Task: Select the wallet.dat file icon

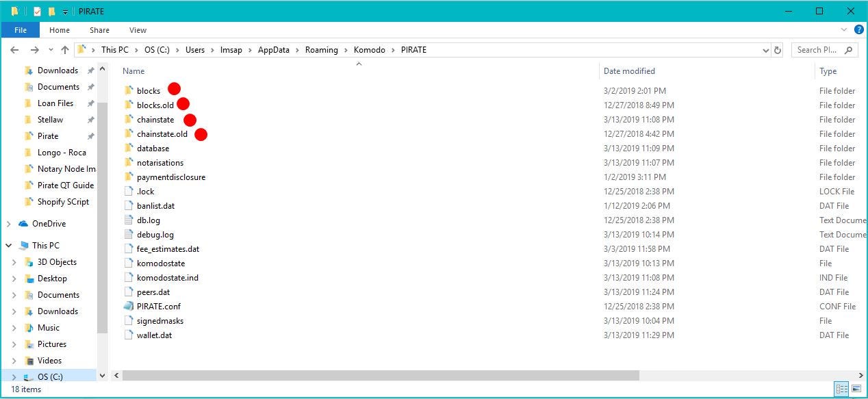Action: [129, 335]
